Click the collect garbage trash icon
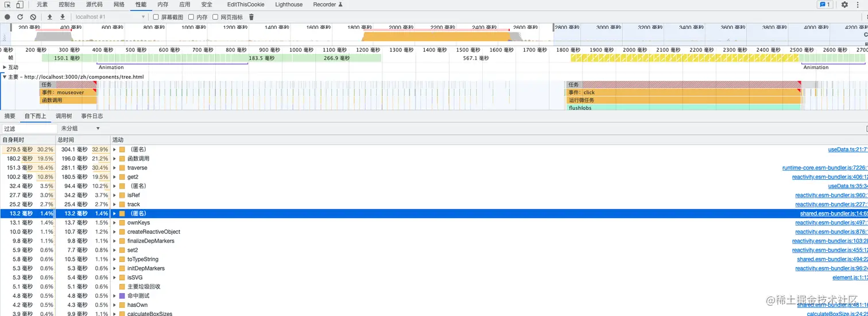This screenshot has height=316, width=868. pos(251,17)
